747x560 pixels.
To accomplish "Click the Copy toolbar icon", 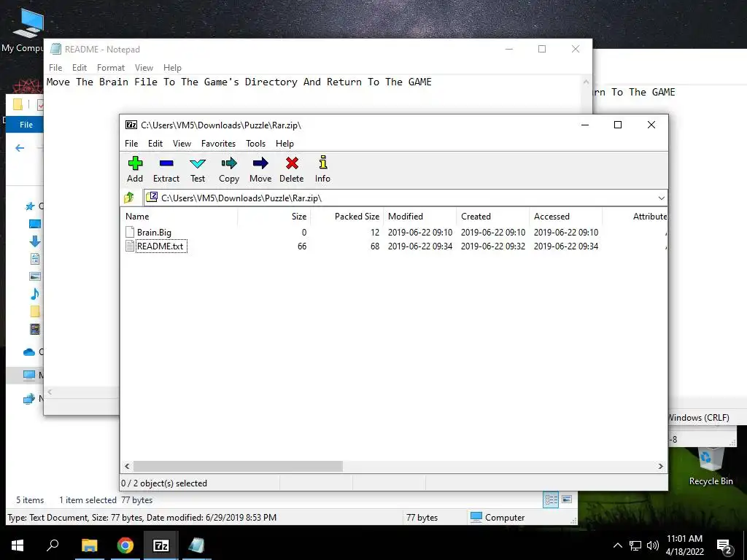I will click(229, 163).
